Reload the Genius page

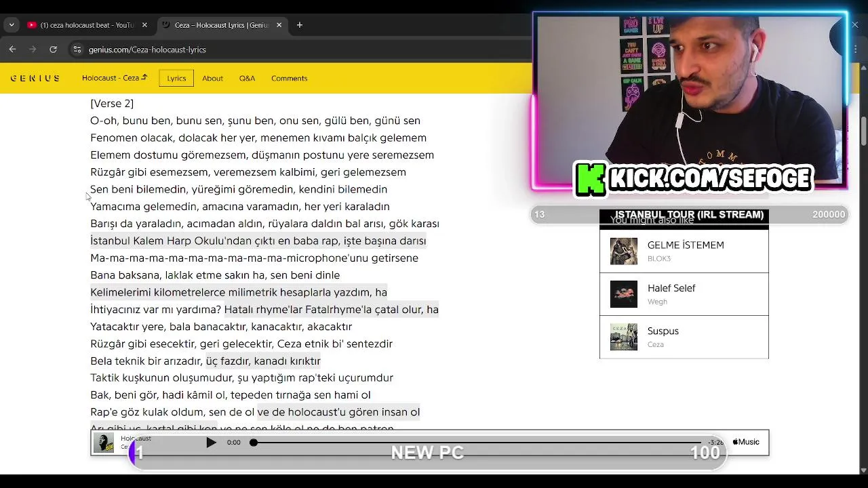[x=53, y=49]
